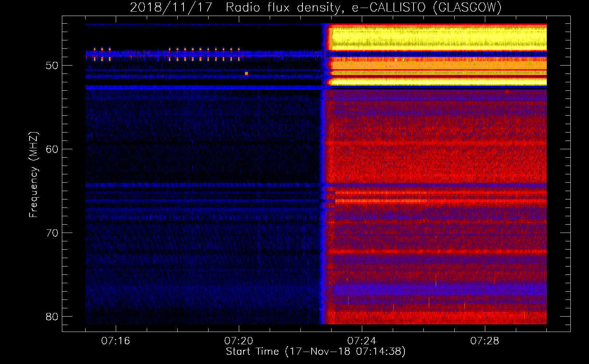Click the "Frequency (MHZ)" axis label

(x=33, y=175)
